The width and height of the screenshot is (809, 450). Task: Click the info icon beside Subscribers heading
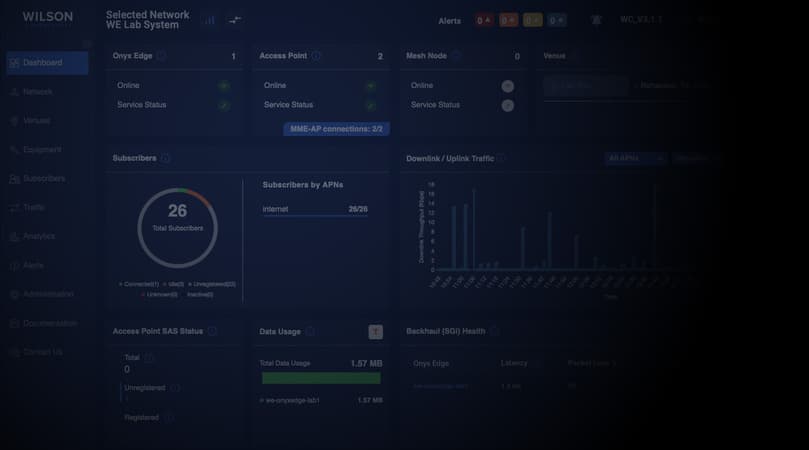[x=166, y=158]
